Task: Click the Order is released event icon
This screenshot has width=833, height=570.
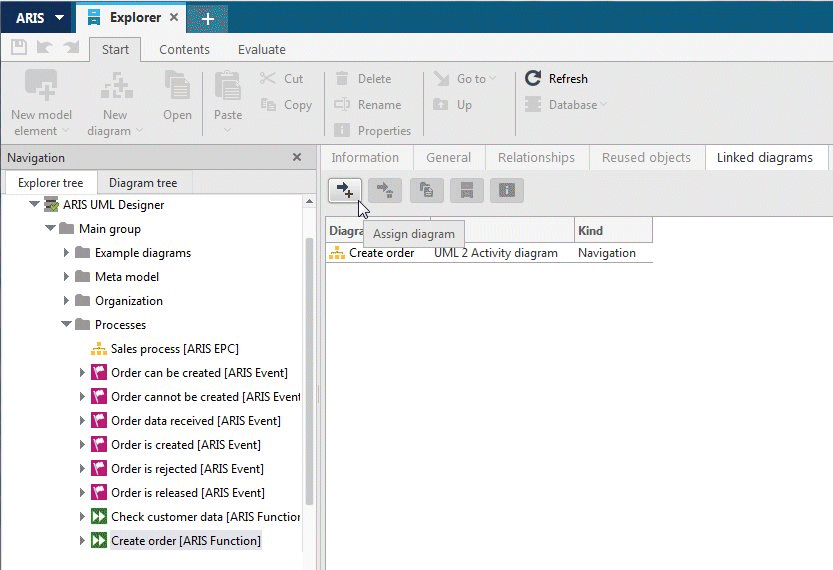Action: pyautogui.click(x=99, y=492)
